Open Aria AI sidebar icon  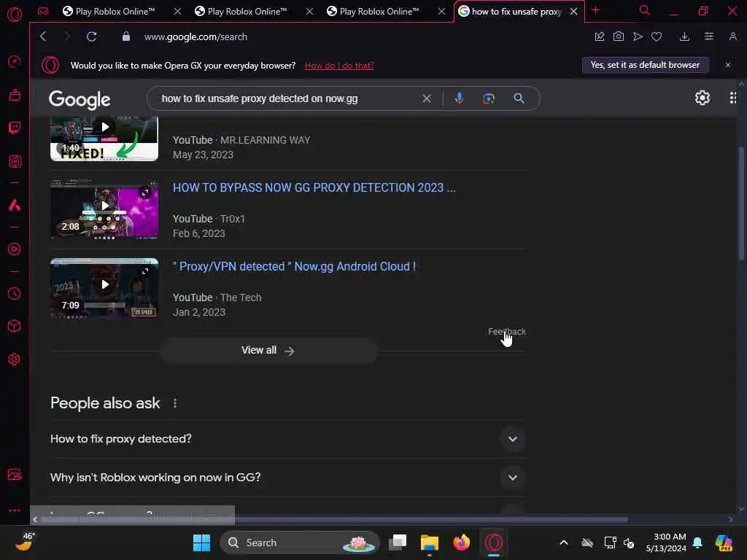click(x=15, y=205)
